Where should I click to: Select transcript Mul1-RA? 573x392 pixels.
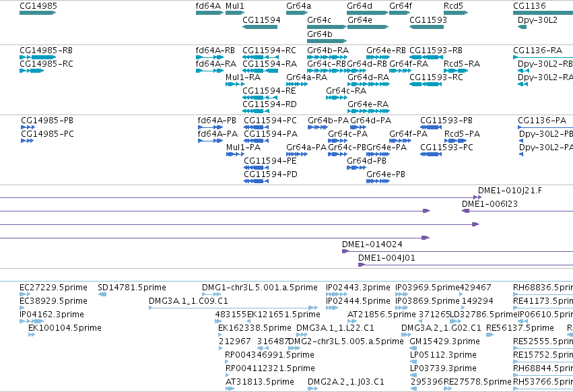click(235, 84)
